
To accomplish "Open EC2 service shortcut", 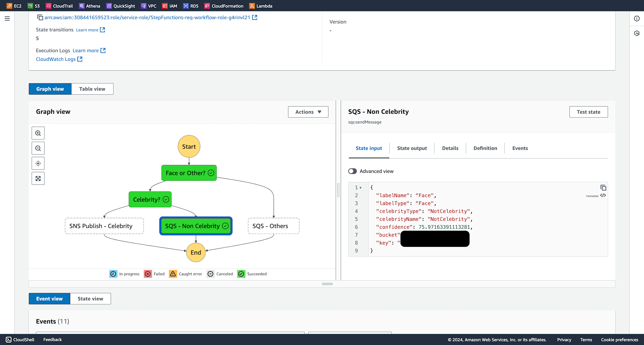I will [14, 6].
